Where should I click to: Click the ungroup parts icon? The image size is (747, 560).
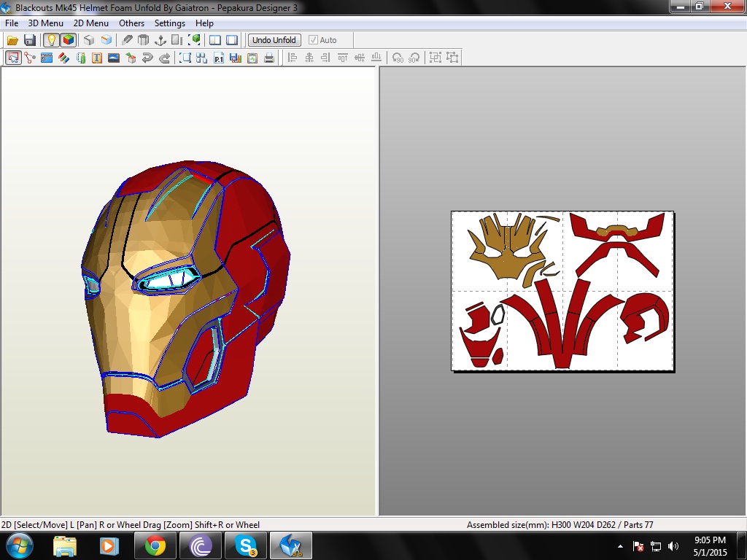click(452, 58)
